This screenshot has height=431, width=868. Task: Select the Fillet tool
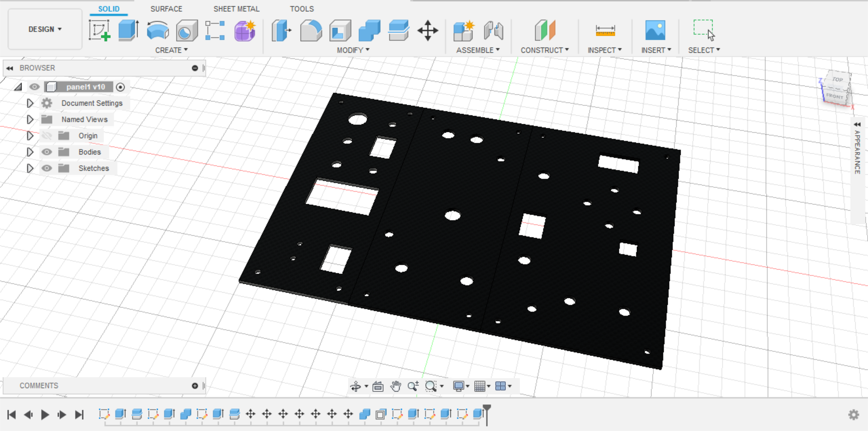(x=311, y=31)
